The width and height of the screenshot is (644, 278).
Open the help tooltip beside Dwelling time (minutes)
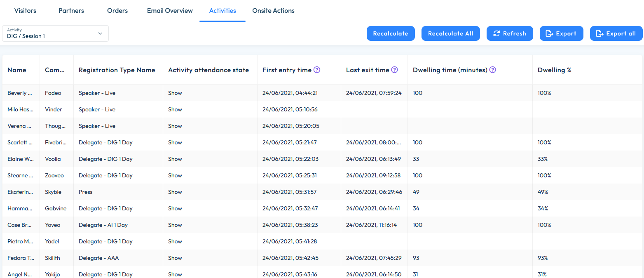[492, 70]
